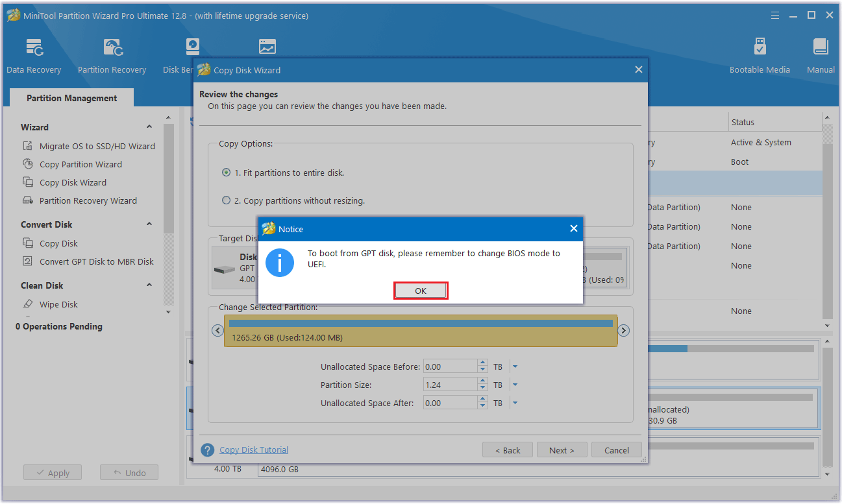Screen dimensions: 842x504
Task: Select the row with Boot status
Action: [x=740, y=162]
